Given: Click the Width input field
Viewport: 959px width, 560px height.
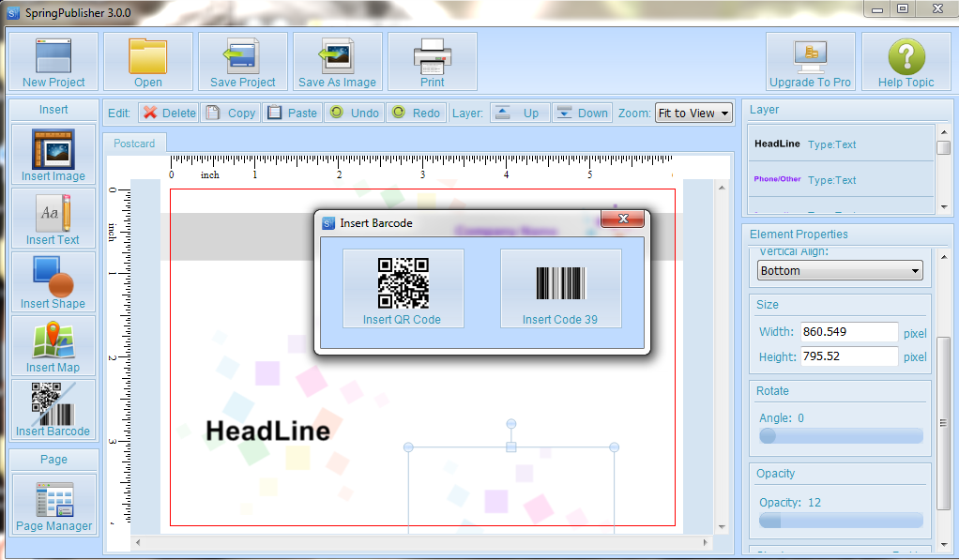Looking at the screenshot, I should pyautogui.click(x=848, y=332).
